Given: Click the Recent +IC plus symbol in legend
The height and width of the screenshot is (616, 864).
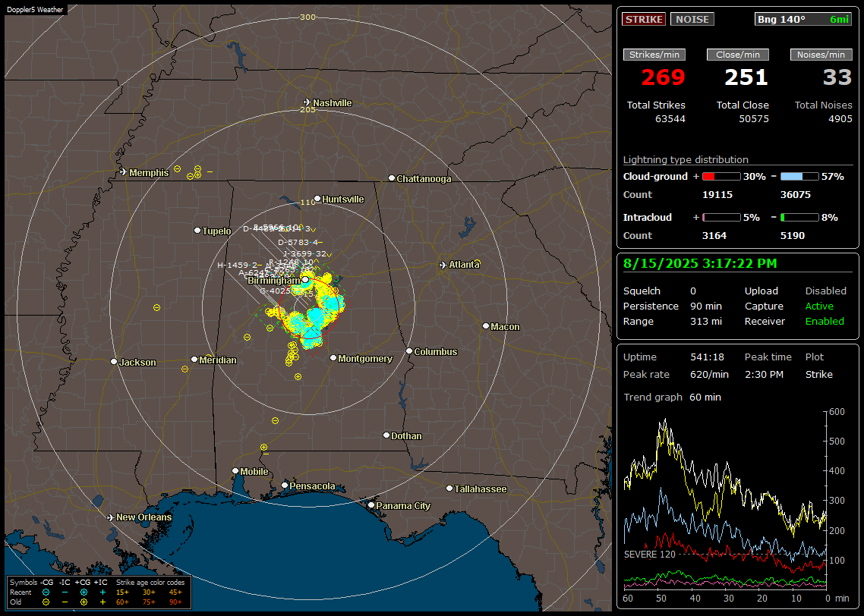Looking at the screenshot, I should point(102,592).
